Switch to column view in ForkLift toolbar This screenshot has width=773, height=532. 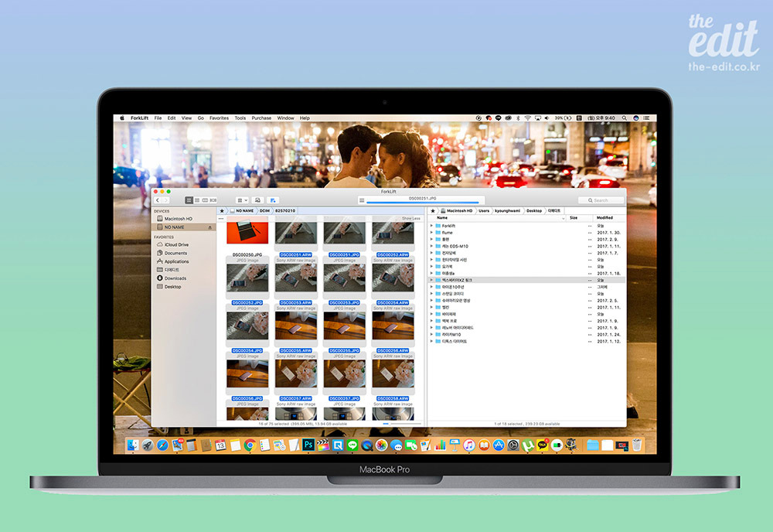click(x=205, y=200)
